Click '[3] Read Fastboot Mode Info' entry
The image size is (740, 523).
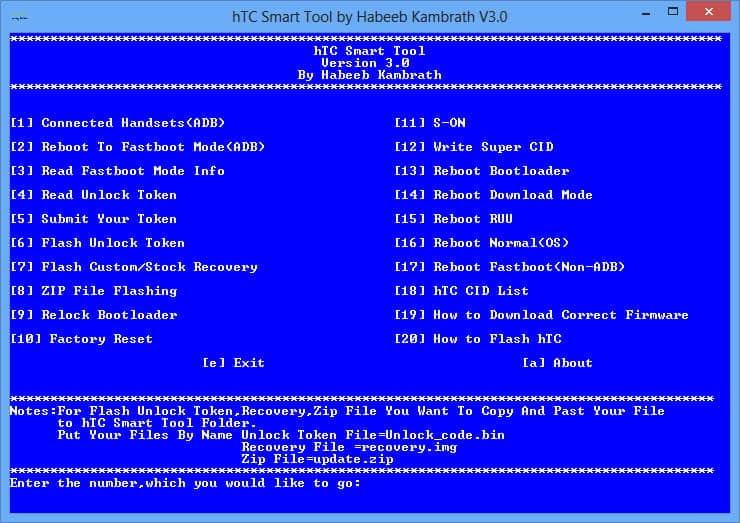(x=118, y=171)
